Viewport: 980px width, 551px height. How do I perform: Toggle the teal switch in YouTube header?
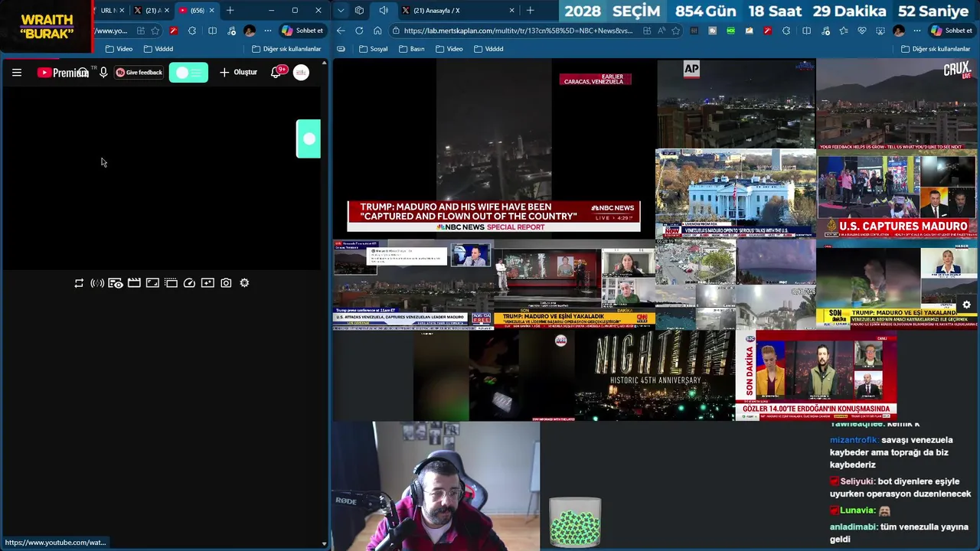coord(188,73)
